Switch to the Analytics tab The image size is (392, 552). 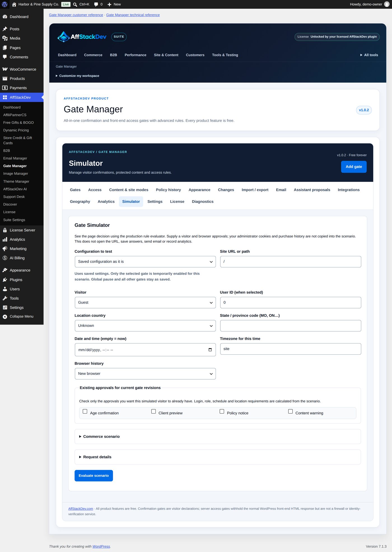106,202
